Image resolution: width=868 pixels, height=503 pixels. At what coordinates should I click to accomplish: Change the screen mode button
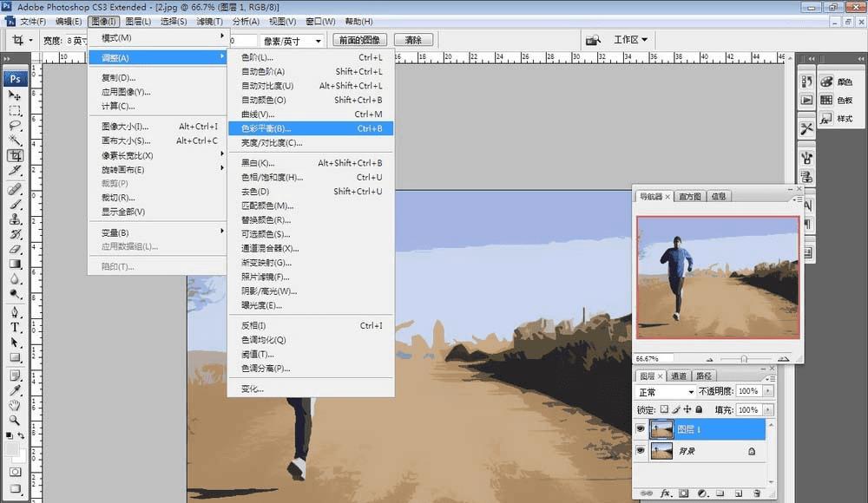[x=15, y=489]
